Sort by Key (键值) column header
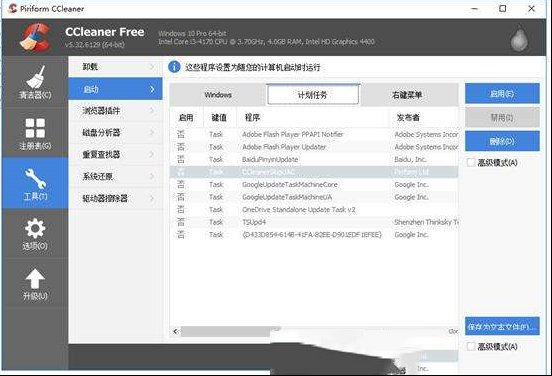This screenshot has width=552, height=376. pyautogui.click(x=219, y=118)
